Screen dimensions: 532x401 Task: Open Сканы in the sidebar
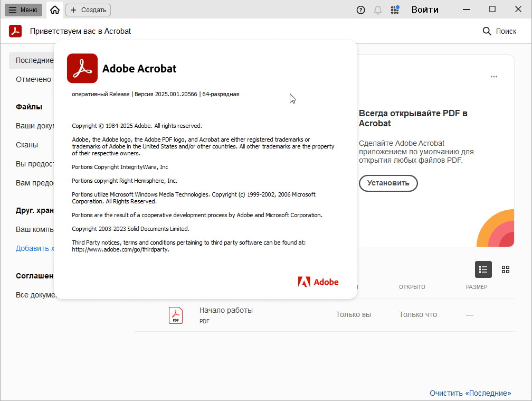(27, 145)
